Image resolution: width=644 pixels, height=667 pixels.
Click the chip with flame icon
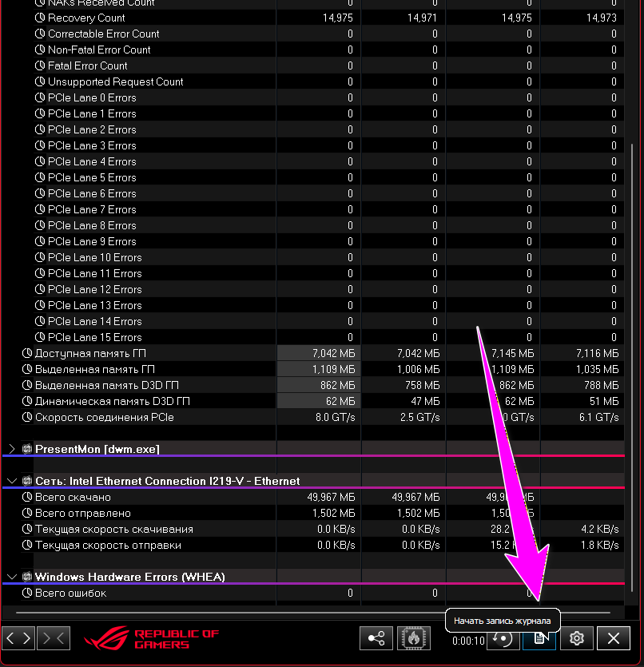click(x=413, y=638)
